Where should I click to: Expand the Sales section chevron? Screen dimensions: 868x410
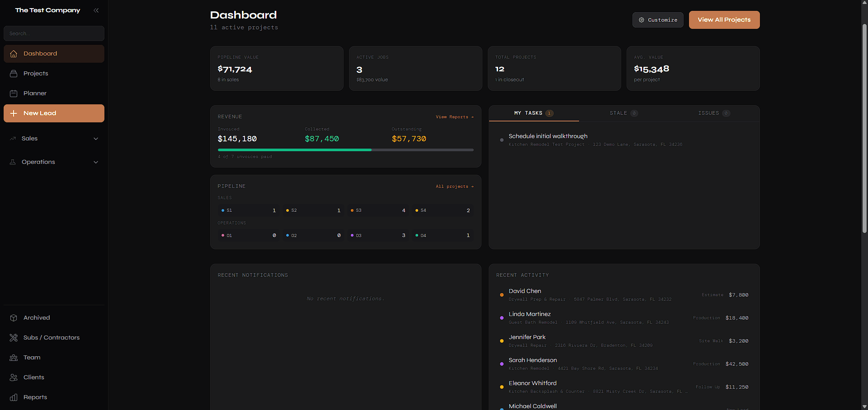coord(96,139)
